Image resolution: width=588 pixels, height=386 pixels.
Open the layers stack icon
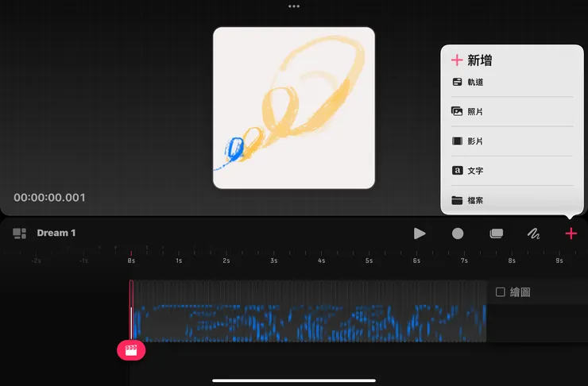[496, 234]
